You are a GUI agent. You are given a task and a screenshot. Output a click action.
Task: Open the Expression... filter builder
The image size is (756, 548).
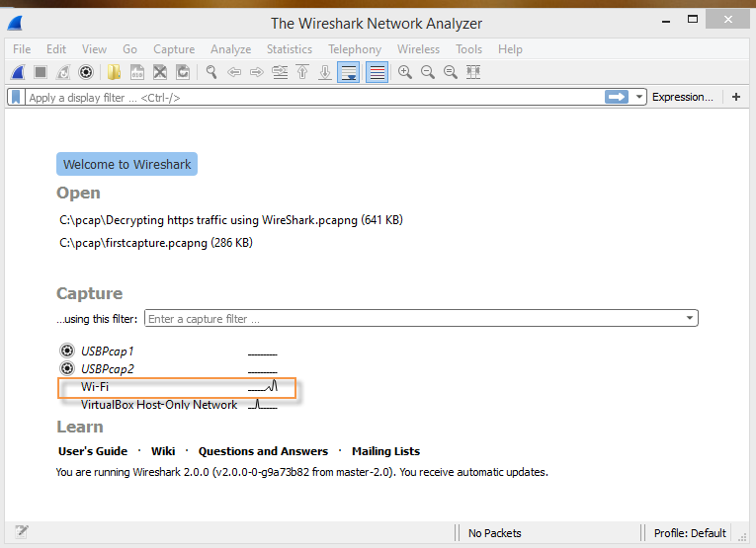click(x=682, y=98)
